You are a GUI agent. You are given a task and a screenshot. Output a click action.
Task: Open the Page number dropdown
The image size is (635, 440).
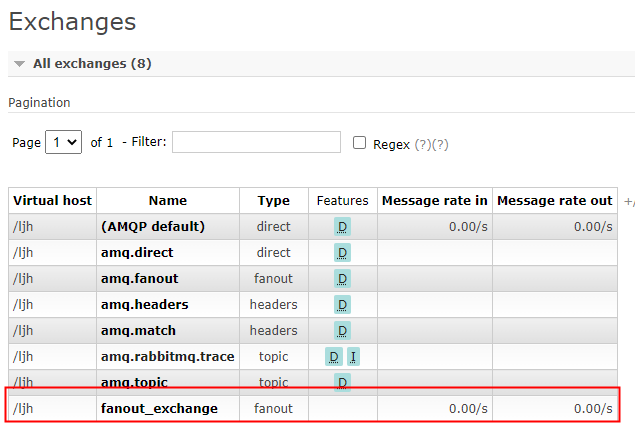click(64, 142)
